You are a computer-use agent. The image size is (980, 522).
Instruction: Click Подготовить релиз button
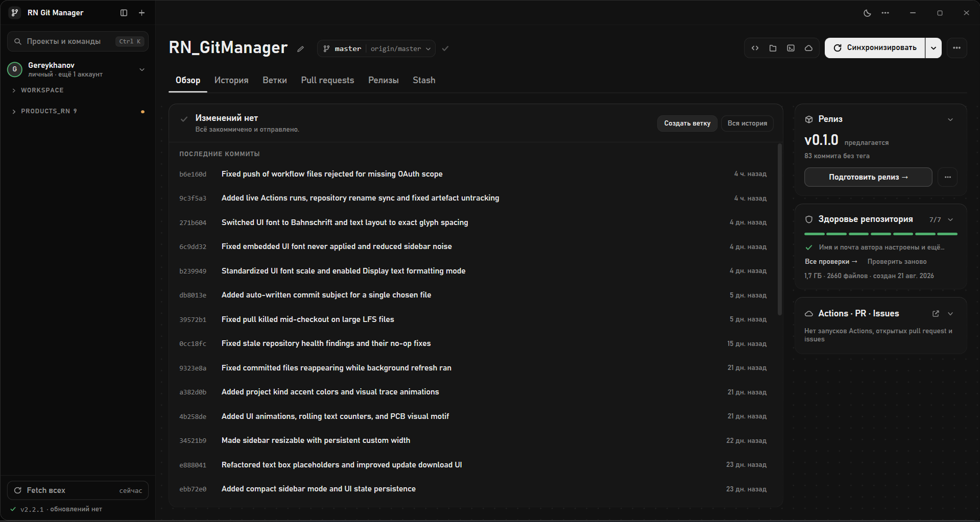pos(868,177)
